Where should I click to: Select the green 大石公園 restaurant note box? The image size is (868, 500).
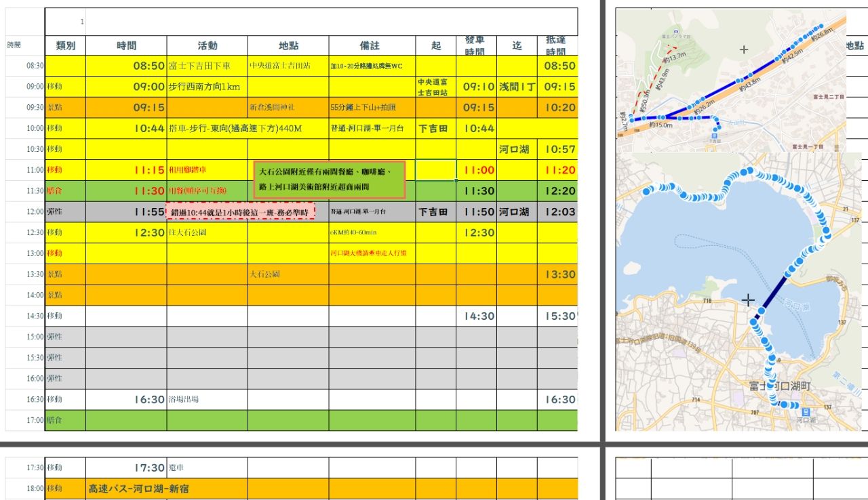(x=329, y=180)
